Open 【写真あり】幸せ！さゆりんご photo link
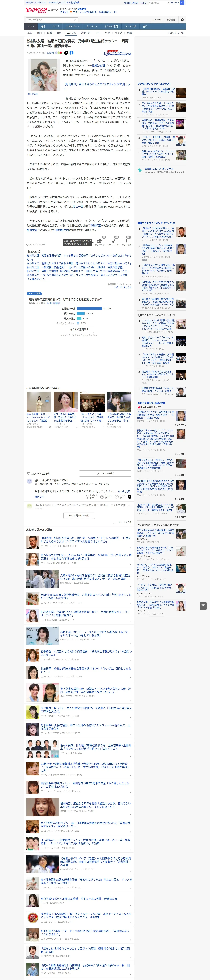Viewport: 210px width, 980px height. coord(96,86)
